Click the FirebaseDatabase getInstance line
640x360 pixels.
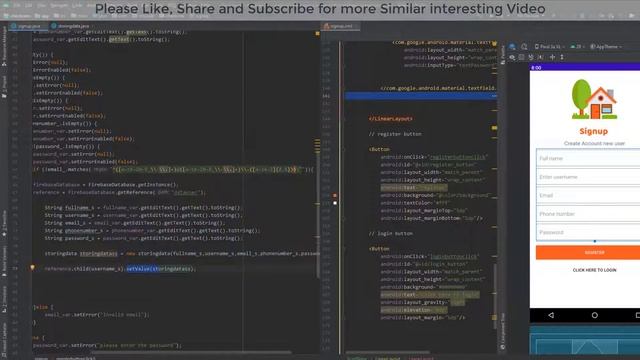(x=105, y=184)
